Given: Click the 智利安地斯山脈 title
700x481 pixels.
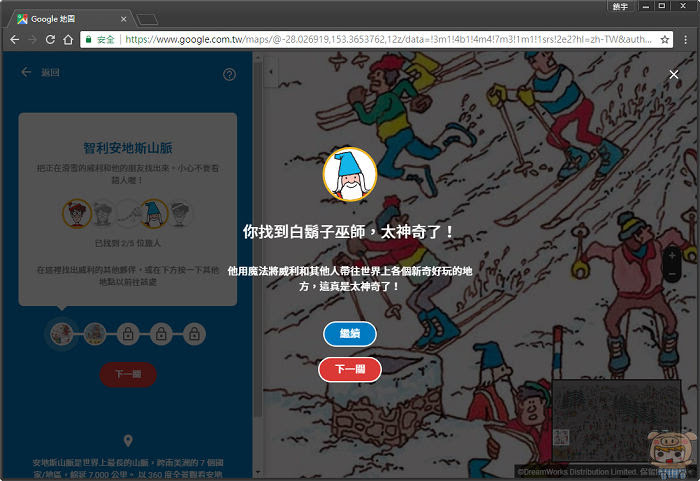Looking at the screenshot, I should 128,148.
